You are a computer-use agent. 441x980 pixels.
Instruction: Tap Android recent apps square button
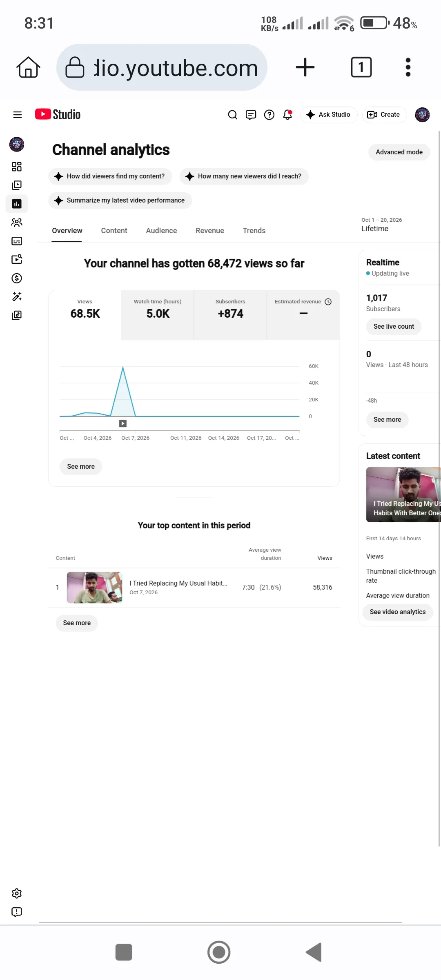[124, 952]
